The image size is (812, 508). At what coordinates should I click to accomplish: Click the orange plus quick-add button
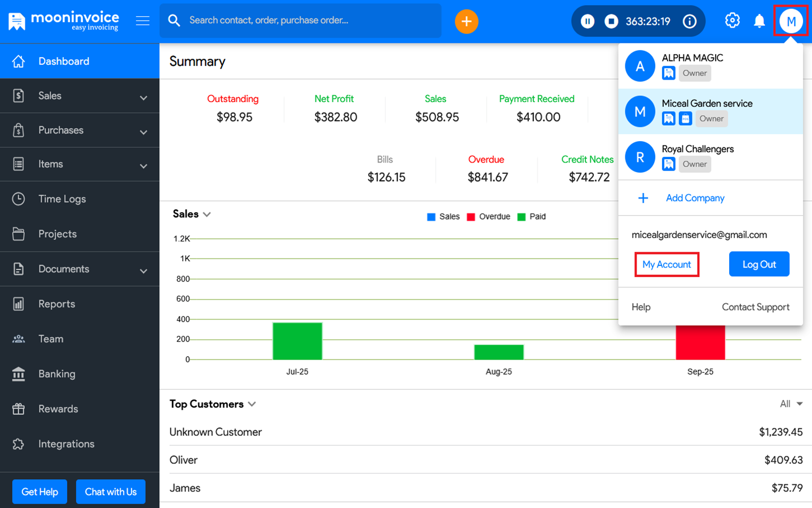click(x=466, y=21)
